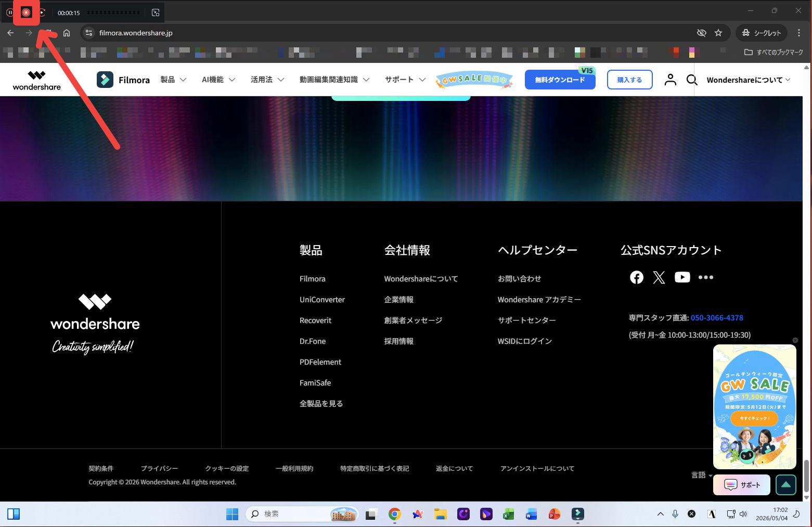Open the Facebook social icon
The image size is (812, 527).
click(637, 277)
